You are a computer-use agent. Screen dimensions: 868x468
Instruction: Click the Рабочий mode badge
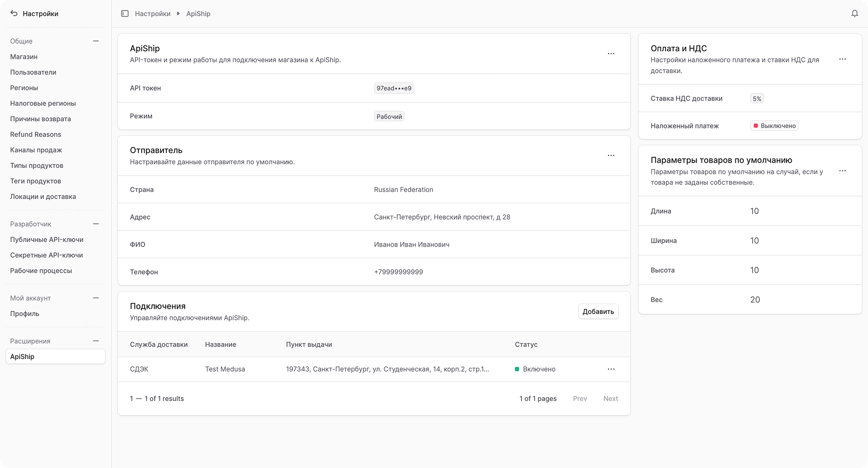[388, 116]
